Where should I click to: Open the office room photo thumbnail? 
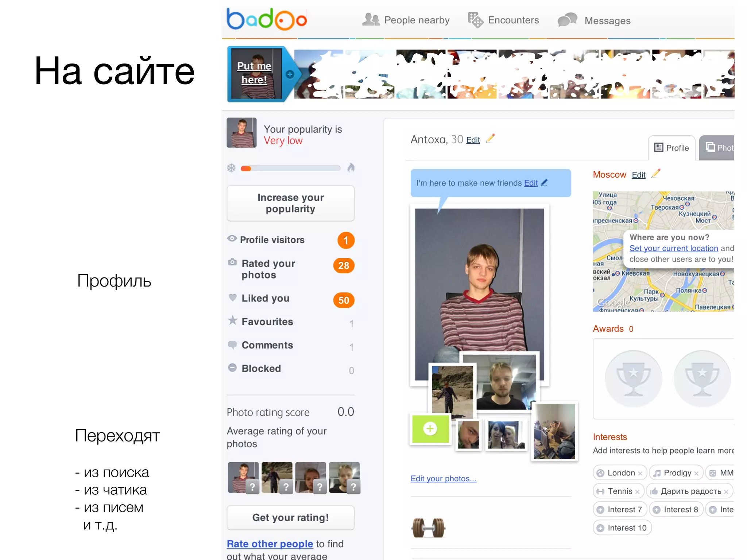554,431
